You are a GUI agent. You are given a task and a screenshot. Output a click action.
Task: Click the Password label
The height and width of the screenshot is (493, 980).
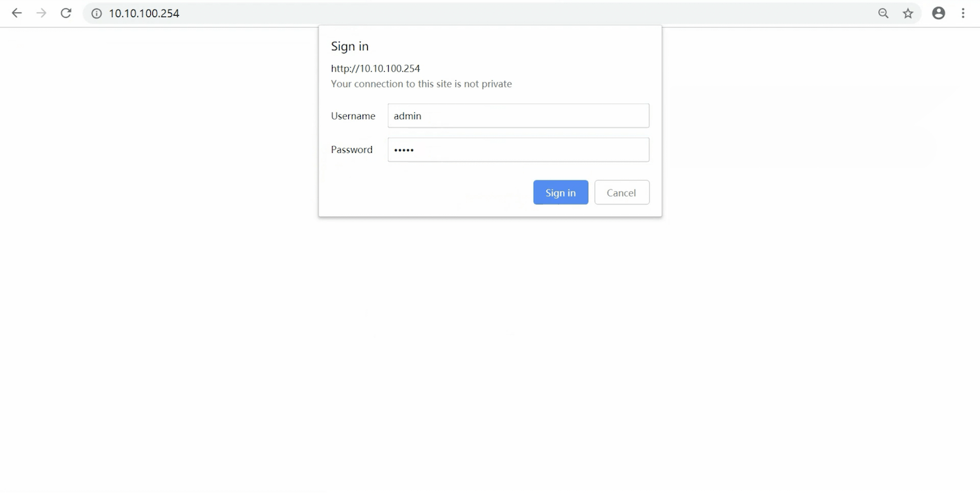(x=351, y=150)
